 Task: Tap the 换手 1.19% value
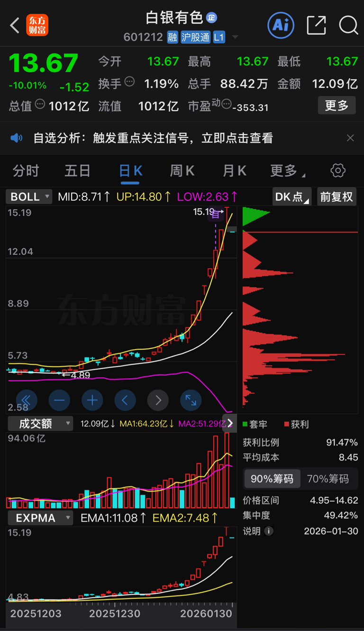pyautogui.click(x=161, y=84)
